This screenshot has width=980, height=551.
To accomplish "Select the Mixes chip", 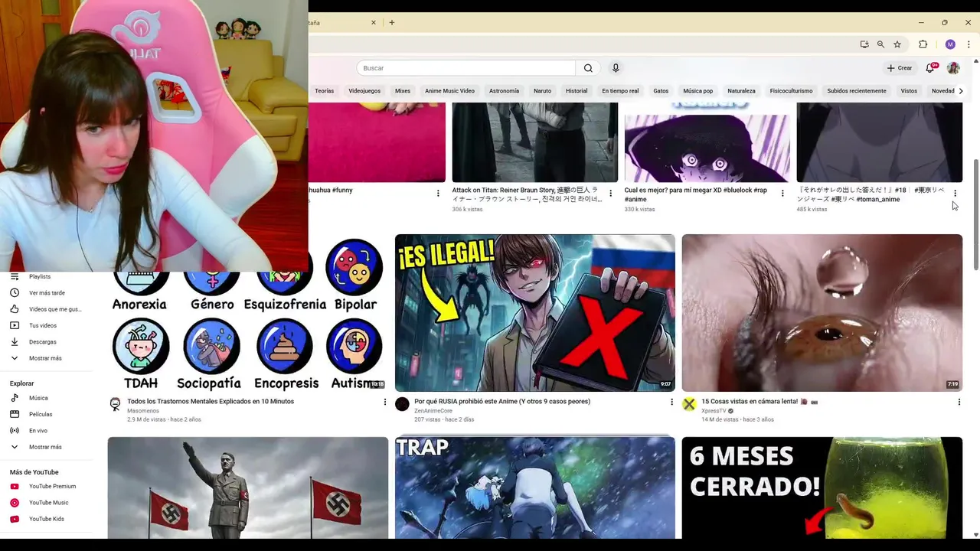I will click(x=403, y=91).
